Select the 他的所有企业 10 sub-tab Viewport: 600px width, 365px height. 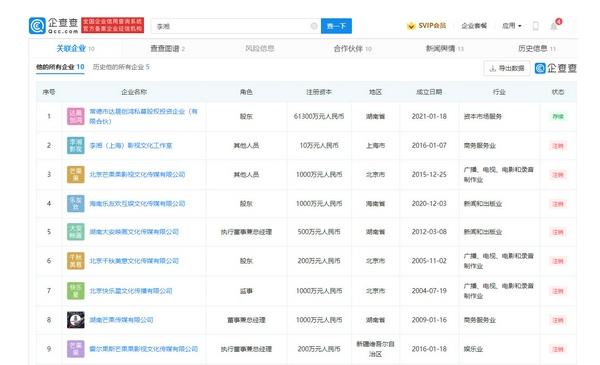tap(60, 67)
